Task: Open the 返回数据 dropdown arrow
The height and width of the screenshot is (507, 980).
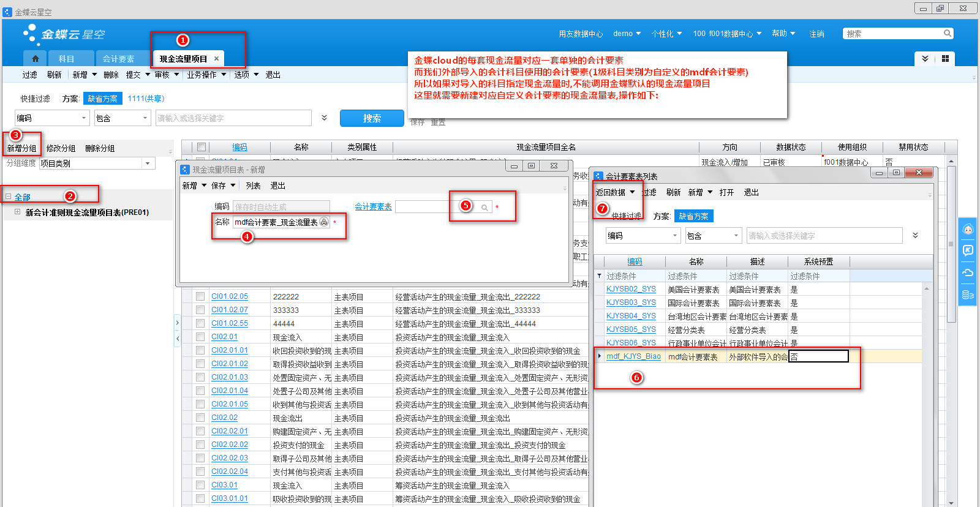Action: click(x=633, y=192)
